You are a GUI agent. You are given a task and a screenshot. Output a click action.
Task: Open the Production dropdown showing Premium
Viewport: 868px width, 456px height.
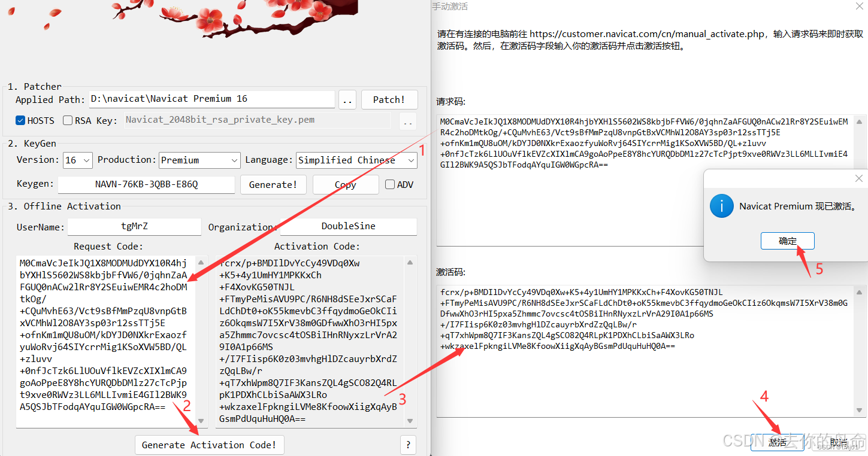click(x=200, y=160)
